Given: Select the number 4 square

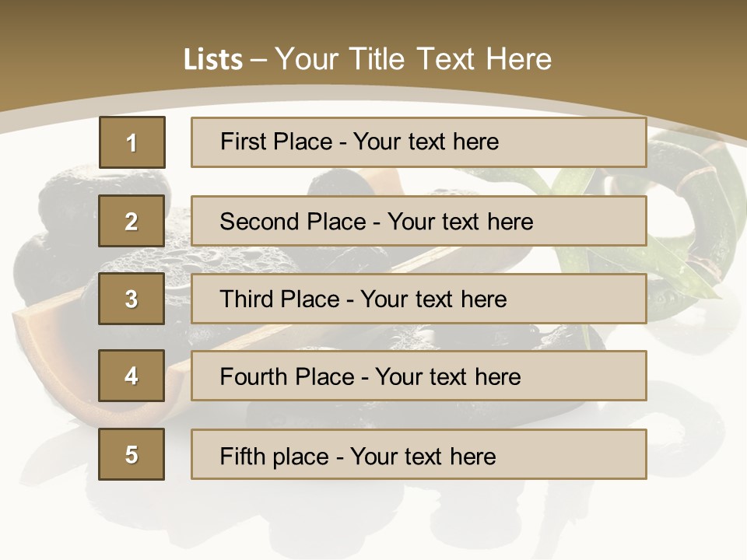Looking at the screenshot, I should click(x=132, y=376).
